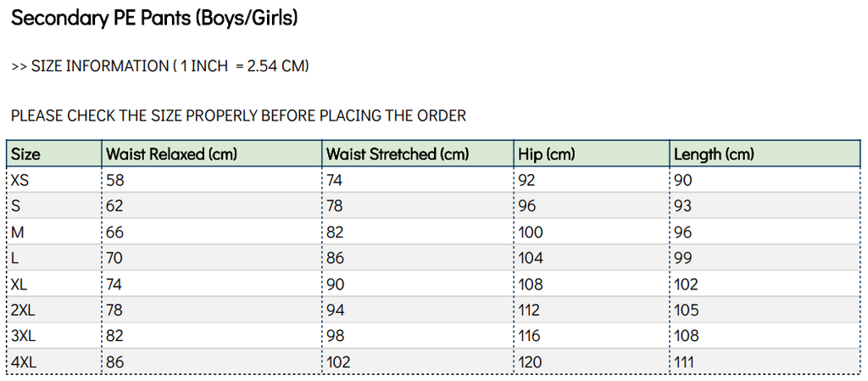
Task: Click the "Secondary PE Pants (Boys/Girls)" title
Action: click(x=154, y=18)
